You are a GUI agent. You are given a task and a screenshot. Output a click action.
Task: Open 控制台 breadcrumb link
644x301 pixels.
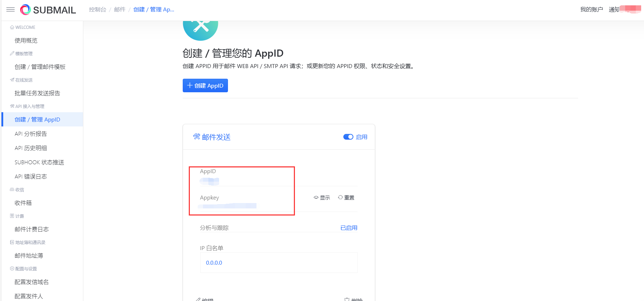click(x=98, y=10)
